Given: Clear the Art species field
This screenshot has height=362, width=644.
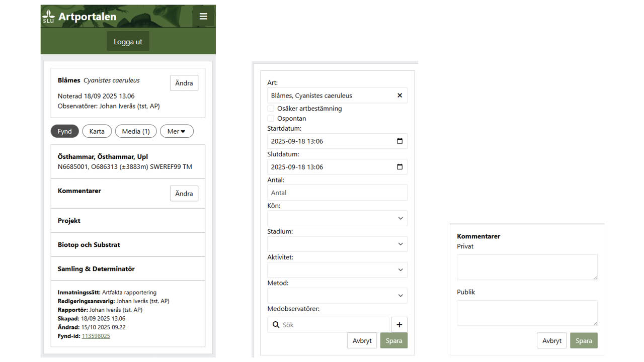Looking at the screenshot, I should tap(399, 96).
